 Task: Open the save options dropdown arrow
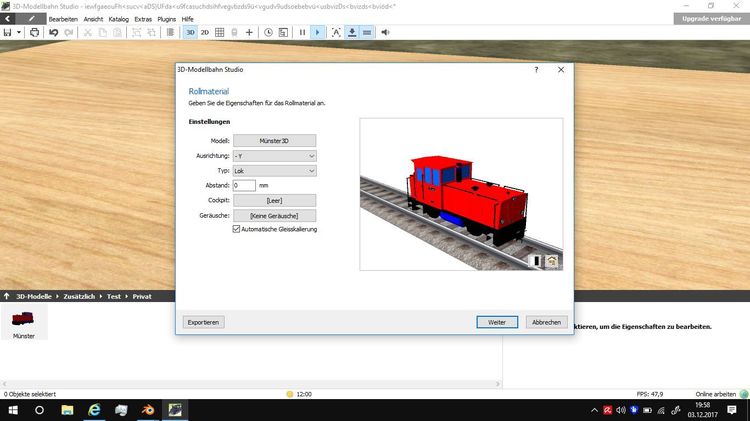tap(19, 32)
